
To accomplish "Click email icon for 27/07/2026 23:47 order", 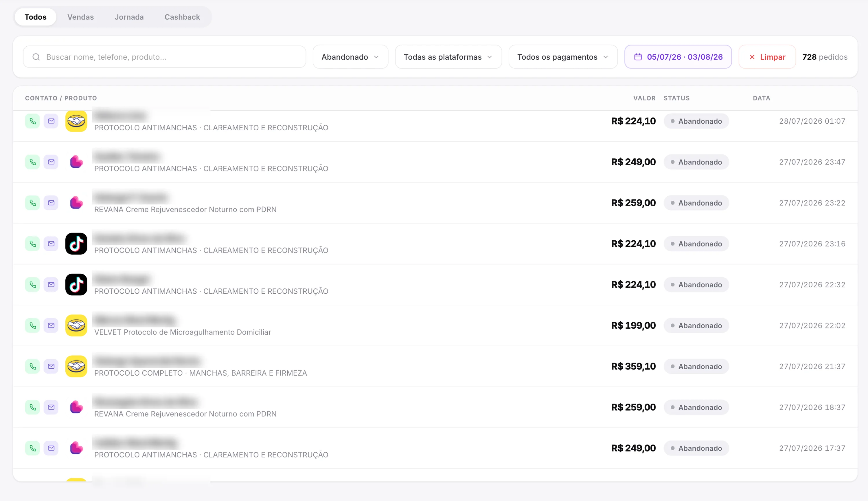I will [x=51, y=162].
